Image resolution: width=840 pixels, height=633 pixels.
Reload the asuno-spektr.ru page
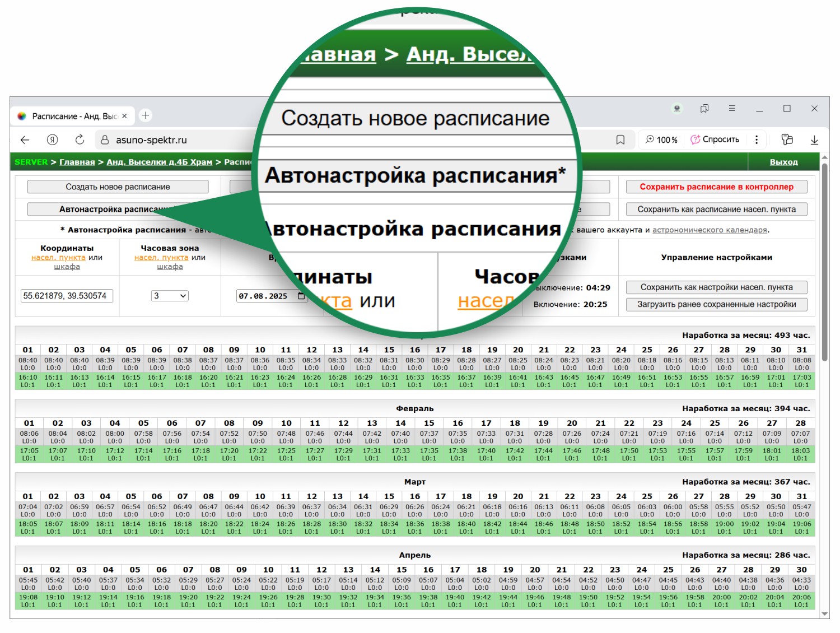(80, 139)
